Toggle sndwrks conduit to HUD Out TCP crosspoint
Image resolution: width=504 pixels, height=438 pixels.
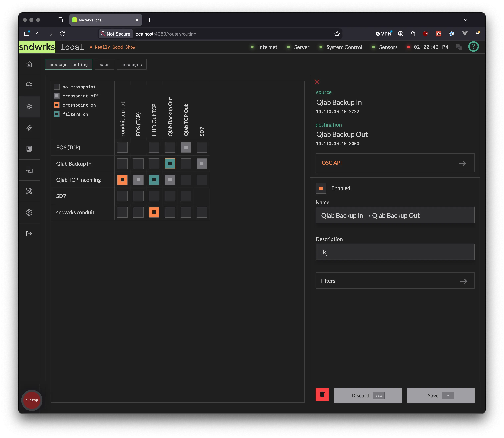pyautogui.click(x=154, y=212)
